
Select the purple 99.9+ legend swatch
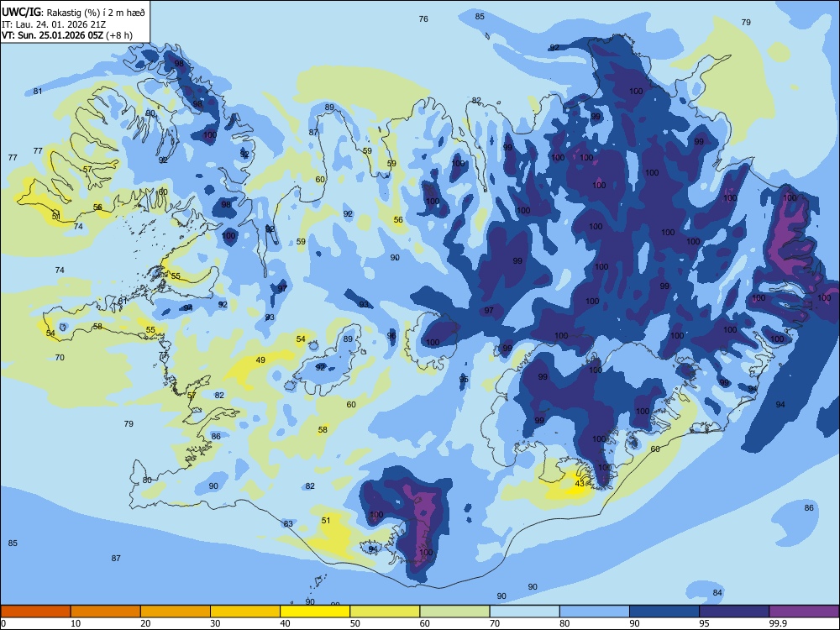point(804,612)
